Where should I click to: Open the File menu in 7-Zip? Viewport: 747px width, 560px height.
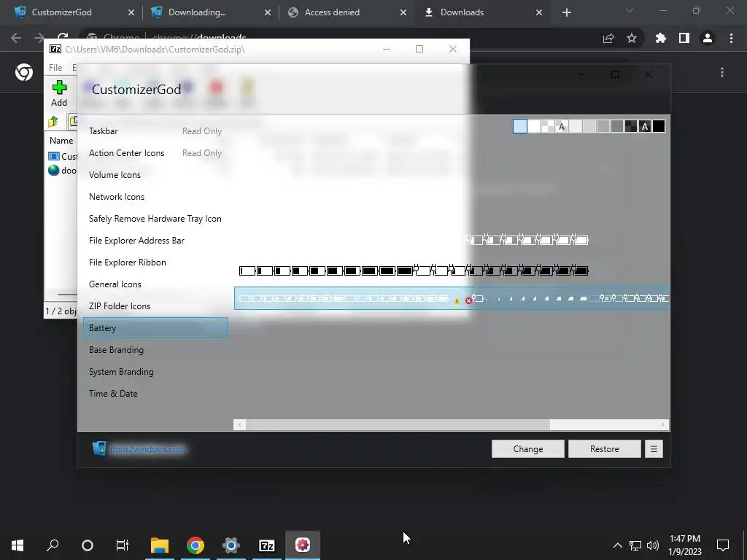click(x=55, y=68)
